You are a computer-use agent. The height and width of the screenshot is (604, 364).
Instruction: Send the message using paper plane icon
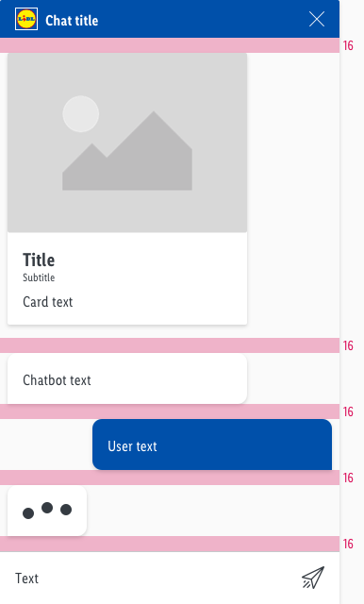tap(313, 578)
